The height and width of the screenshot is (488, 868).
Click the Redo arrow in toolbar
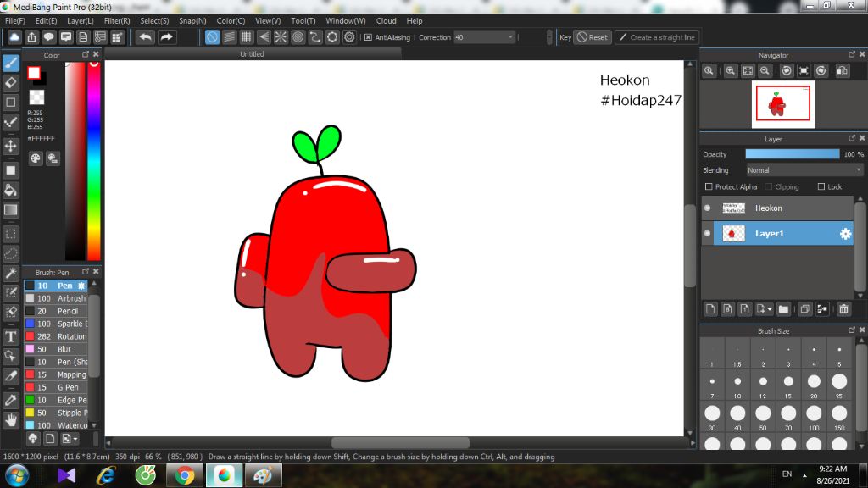pos(166,37)
